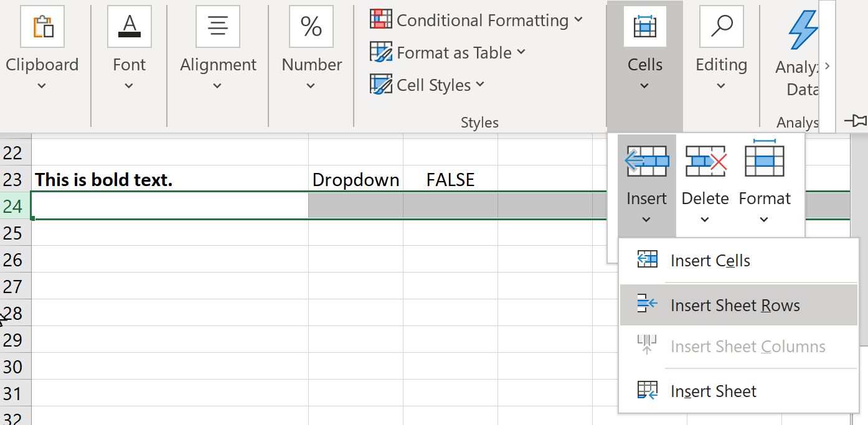This screenshot has height=425, width=868.
Task: Open the Cells dropdown arrow
Action: (644, 85)
